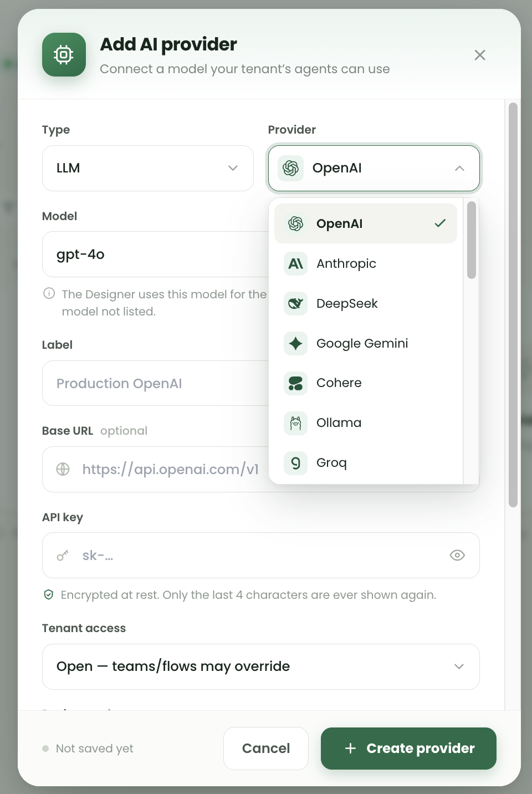Select Cohere from provider list
The height and width of the screenshot is (794, 532).
pyautogui.click(x=366, y=383)
